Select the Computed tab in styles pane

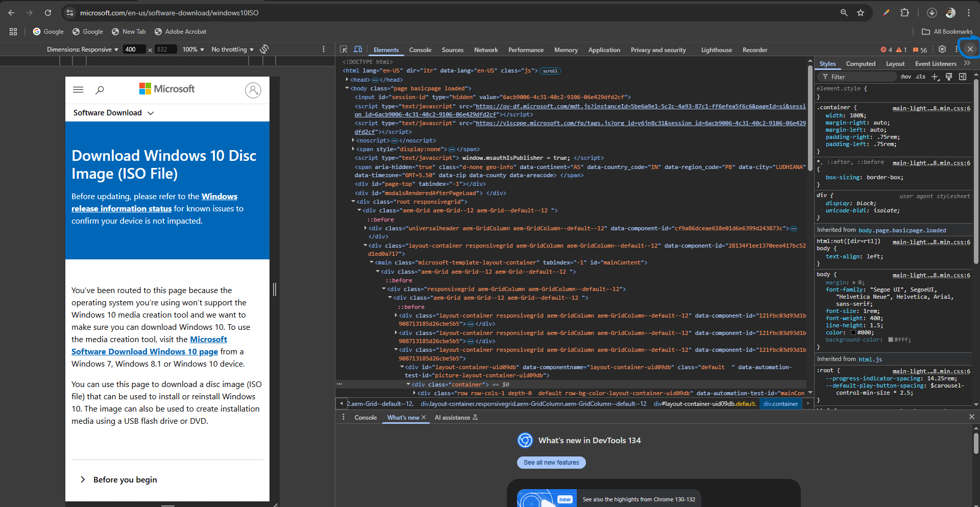861,64
